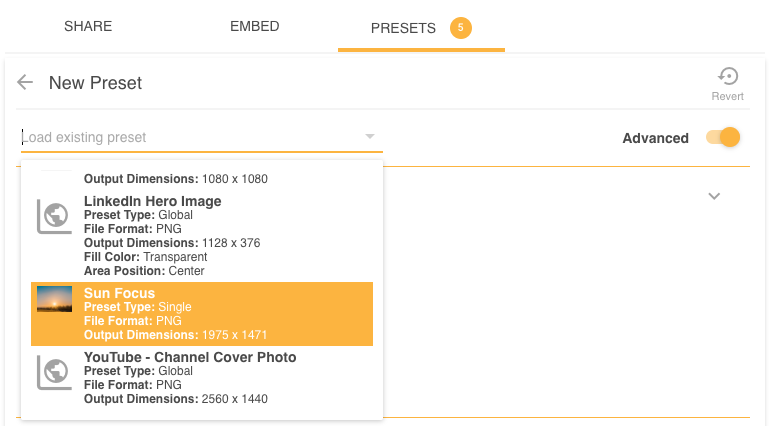Switch to the SHARE tab
Image resolution: width=775 pixels, height=426 pixels.
(x=88, y=26)
